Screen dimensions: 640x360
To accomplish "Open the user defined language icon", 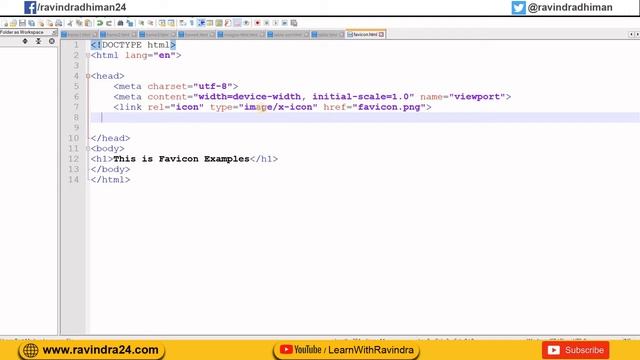I will [210, 23].
